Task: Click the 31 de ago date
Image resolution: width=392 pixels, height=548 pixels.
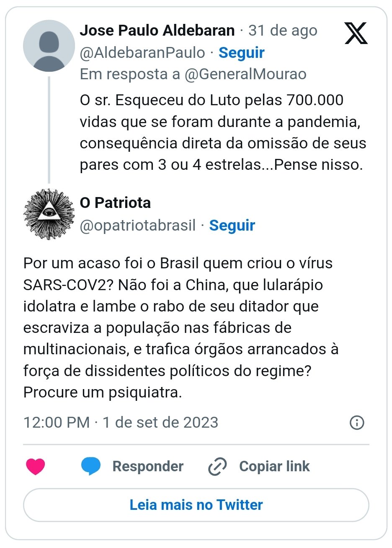Action: coord(283,31)
